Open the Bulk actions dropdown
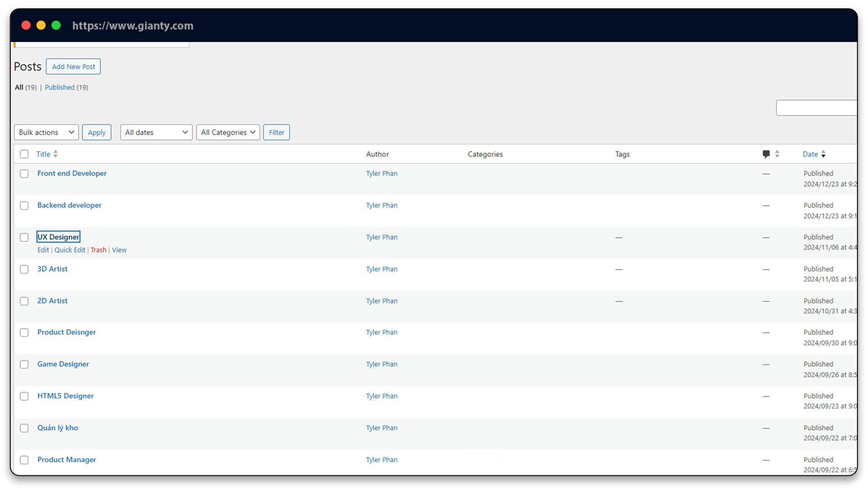 46,132
